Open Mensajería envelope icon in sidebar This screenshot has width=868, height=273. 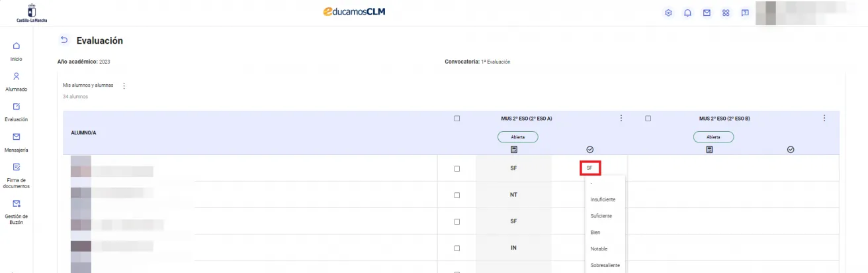[x=17, y=136]
